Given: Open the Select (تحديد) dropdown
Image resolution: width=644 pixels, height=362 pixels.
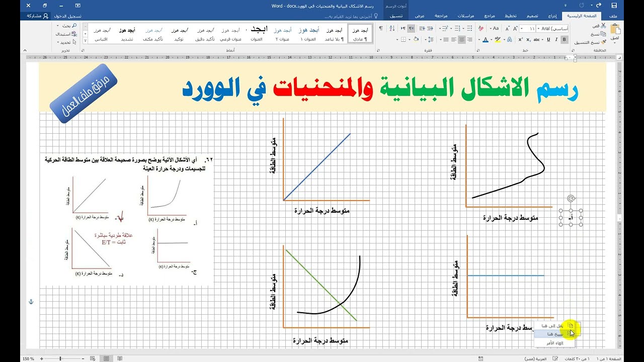Looking at the screenshot, I should point(67,42).
